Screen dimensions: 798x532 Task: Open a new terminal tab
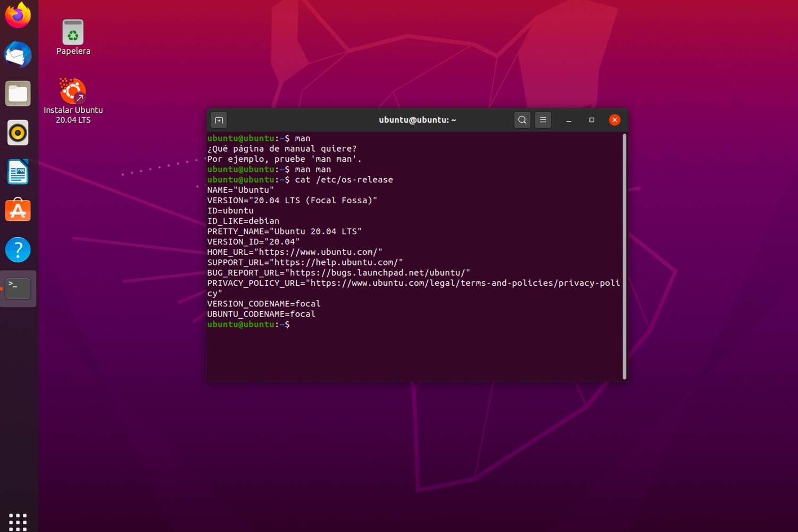click(219, 120)
